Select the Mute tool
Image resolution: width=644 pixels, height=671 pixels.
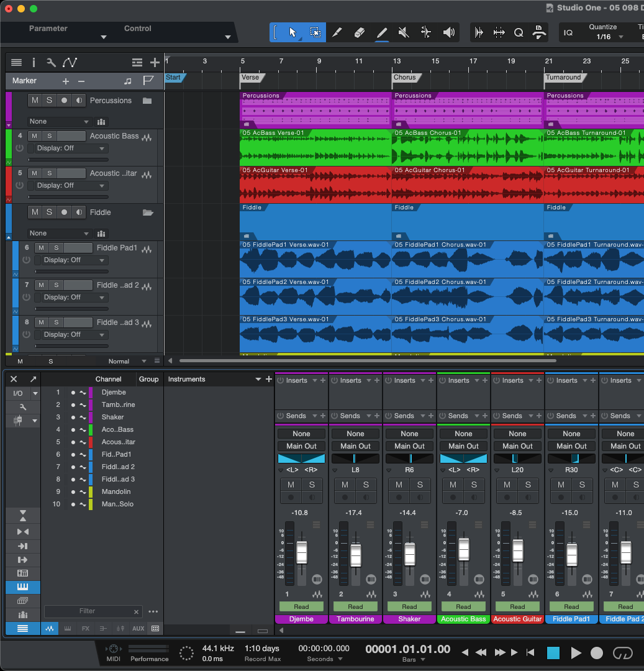403,32
